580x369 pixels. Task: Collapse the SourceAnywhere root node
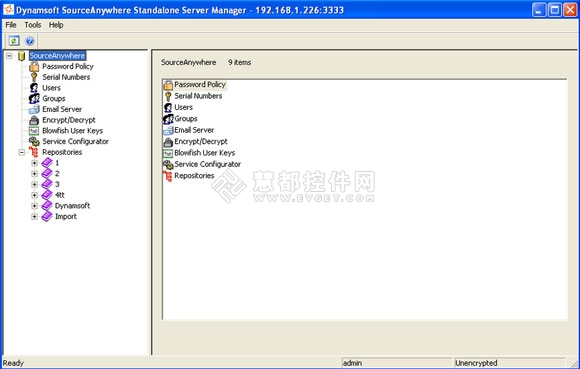(x=9, y=56)
